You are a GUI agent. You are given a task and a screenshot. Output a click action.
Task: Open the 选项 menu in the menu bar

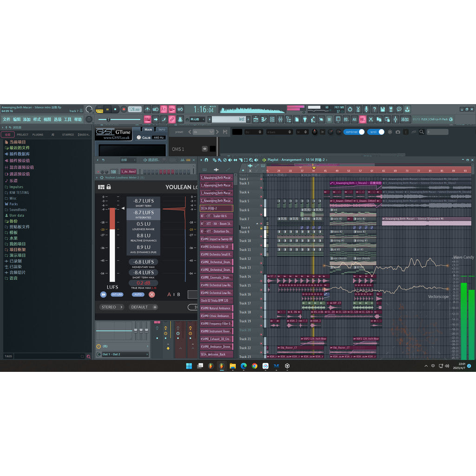[58, 119]
